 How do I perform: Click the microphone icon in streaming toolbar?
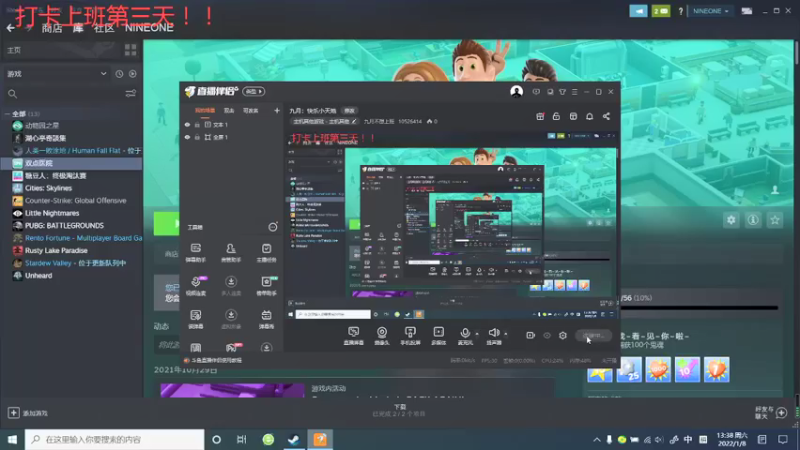tap(464, 333)
